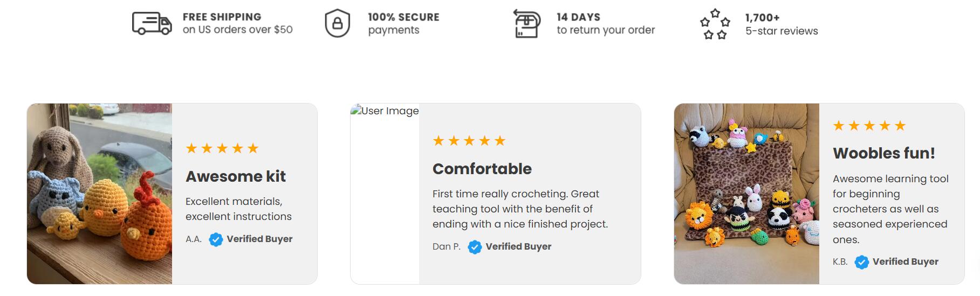Click "100% SECURE" payments text
The height and width of the screenshot is (296, 980).
click(x=403, y=17)
